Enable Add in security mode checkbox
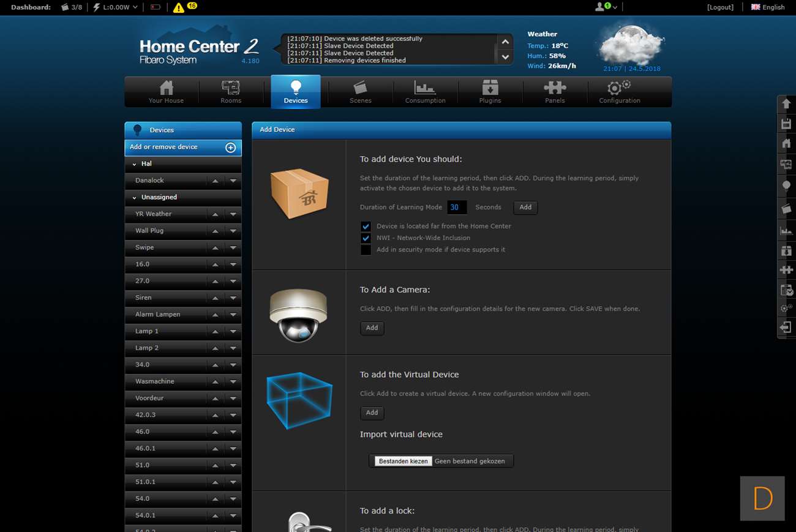Viewport: 796px width, 532px height. click(366, 250)
